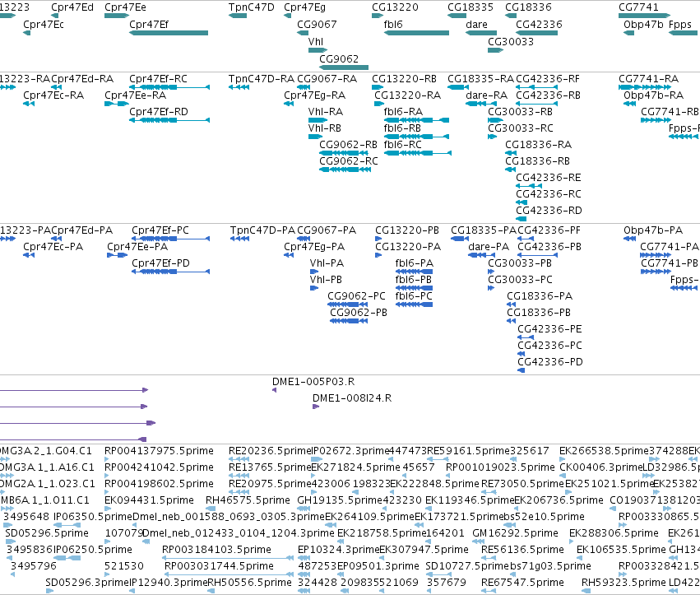The width and height of the screenshot is (700, 595).
Task: Click the CG7741-RB transcript label
Action: pos(670,112)
